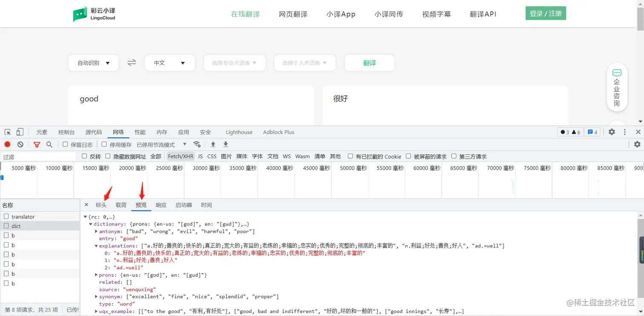Check the 反转 filter option
The image size is (644, 316).
pos(84,156)
